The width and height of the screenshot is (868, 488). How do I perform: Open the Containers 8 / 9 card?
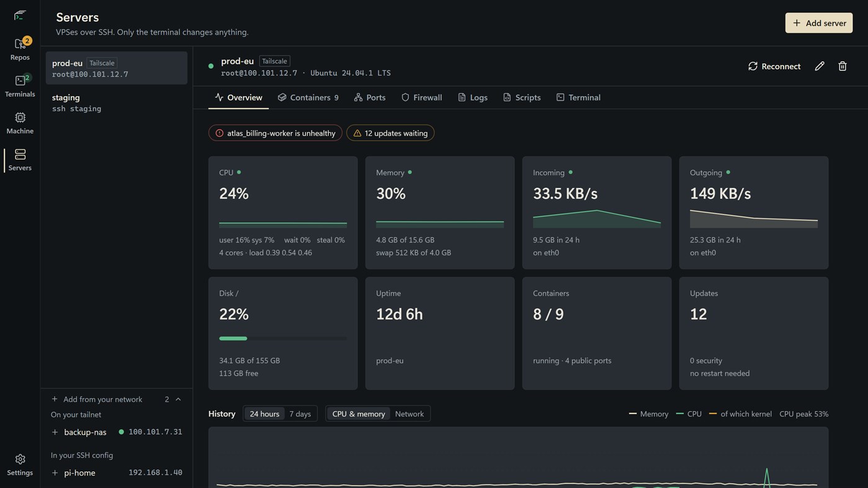[597, 334]
